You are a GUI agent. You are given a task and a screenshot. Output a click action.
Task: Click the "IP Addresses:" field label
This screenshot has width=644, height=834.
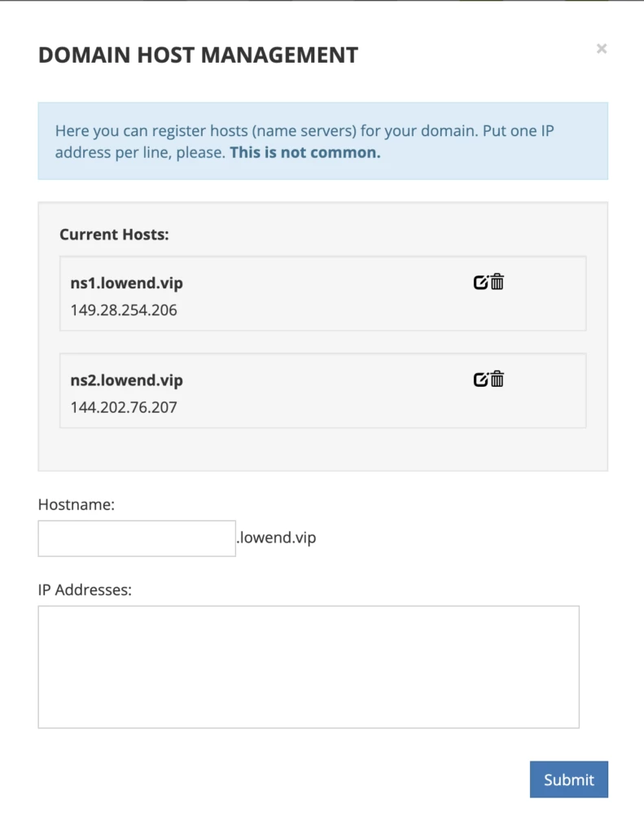click(85, 590)
